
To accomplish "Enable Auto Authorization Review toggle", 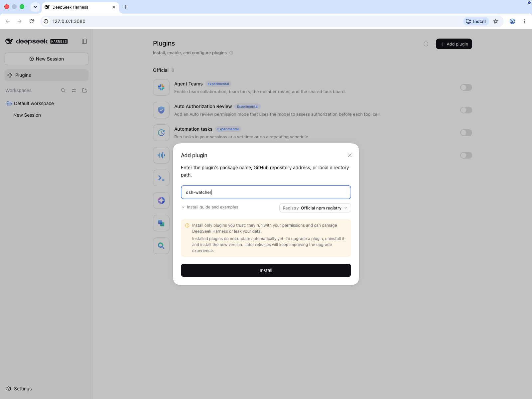I will pos(466,110).
